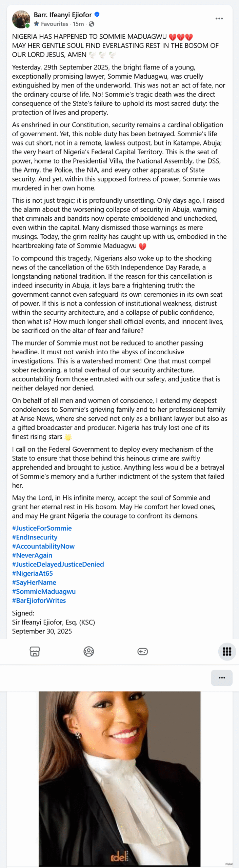The width and height of the screenshot is (239, 868).
Task: Open the #JusticeDelayedJusticeDenied hashtag
Action: click(x=58, y=564)
